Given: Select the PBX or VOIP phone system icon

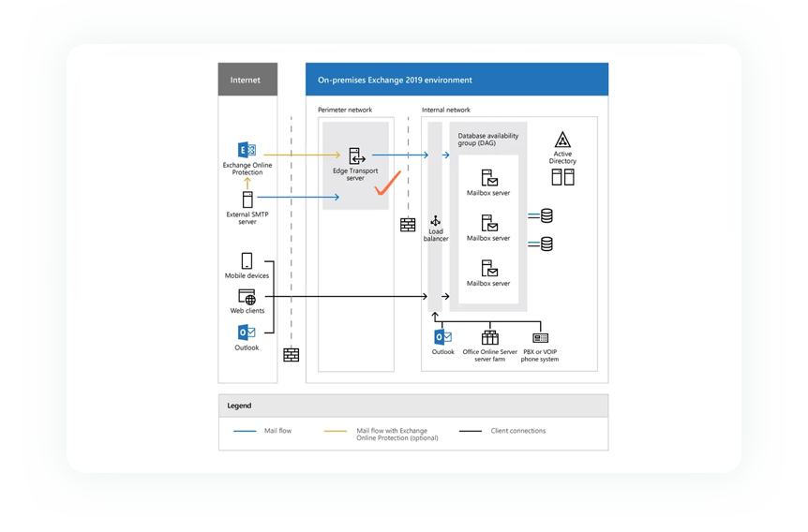Looking at the screenshot, I should tap(540, 338).
